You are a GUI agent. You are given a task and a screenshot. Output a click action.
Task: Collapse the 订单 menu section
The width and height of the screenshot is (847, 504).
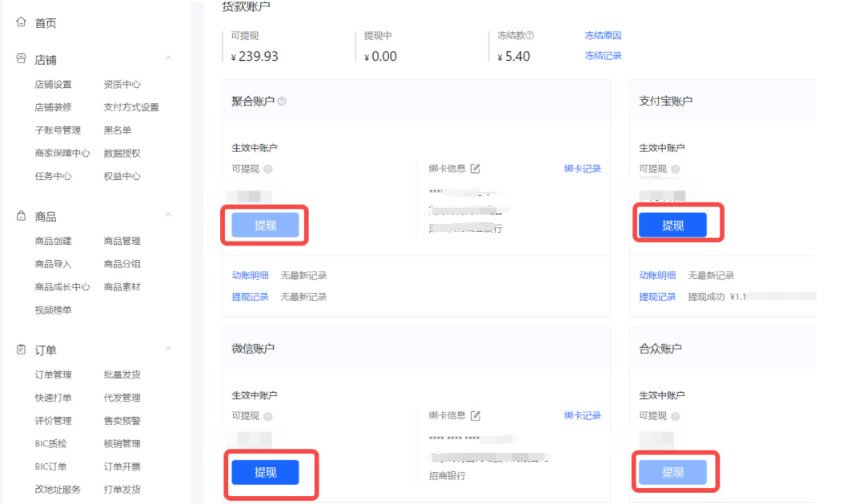[168, 350]
